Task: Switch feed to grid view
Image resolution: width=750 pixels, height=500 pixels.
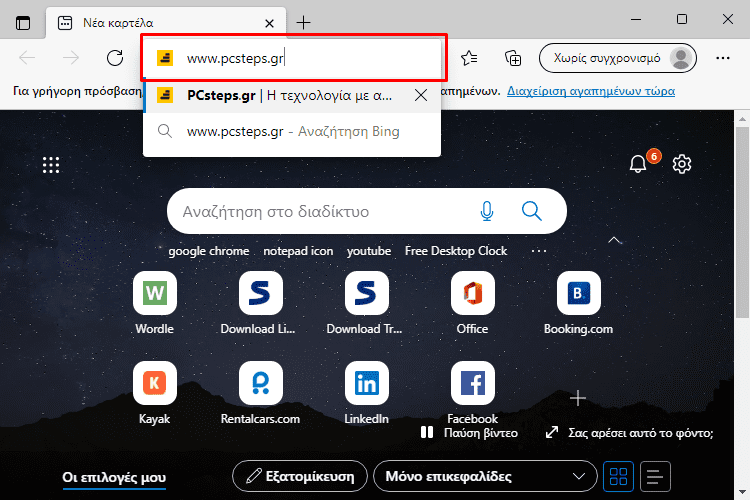Action: point(618,476)
